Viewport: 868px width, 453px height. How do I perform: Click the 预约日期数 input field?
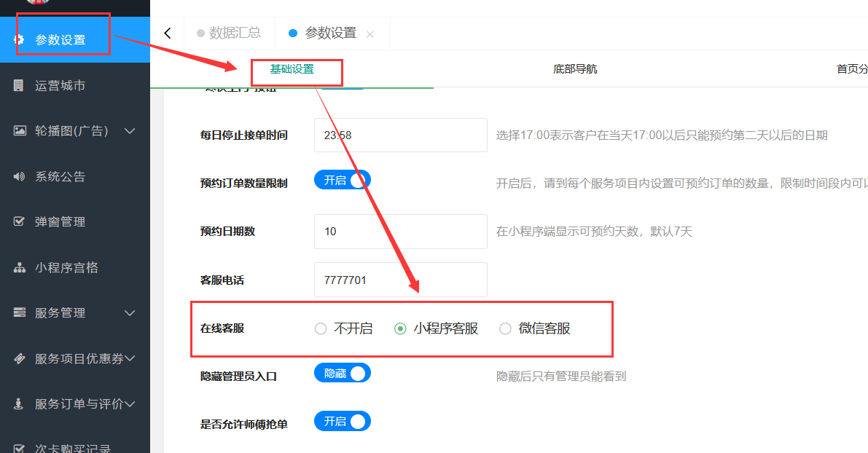pyautogui.click(x=401, y=231)
